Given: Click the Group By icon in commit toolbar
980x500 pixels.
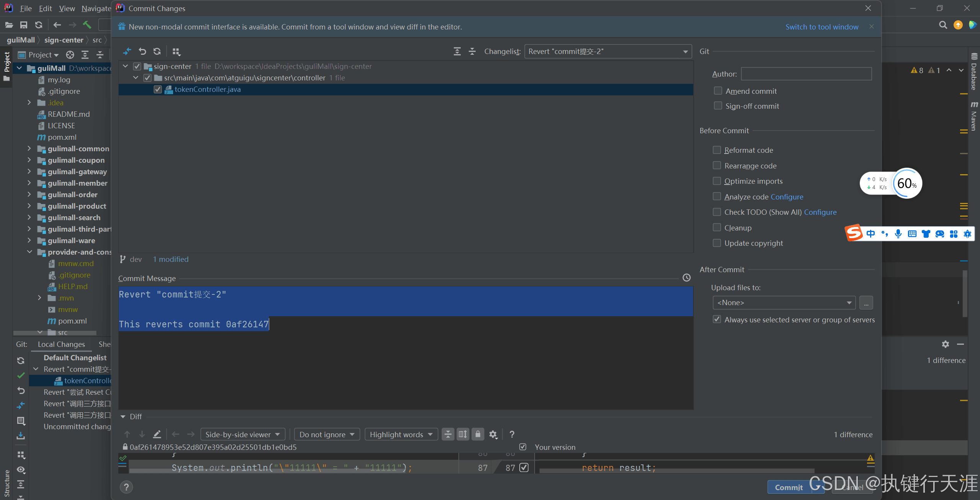Looking at the screenshot, I should pyautogui.click(x=176, y=51).
